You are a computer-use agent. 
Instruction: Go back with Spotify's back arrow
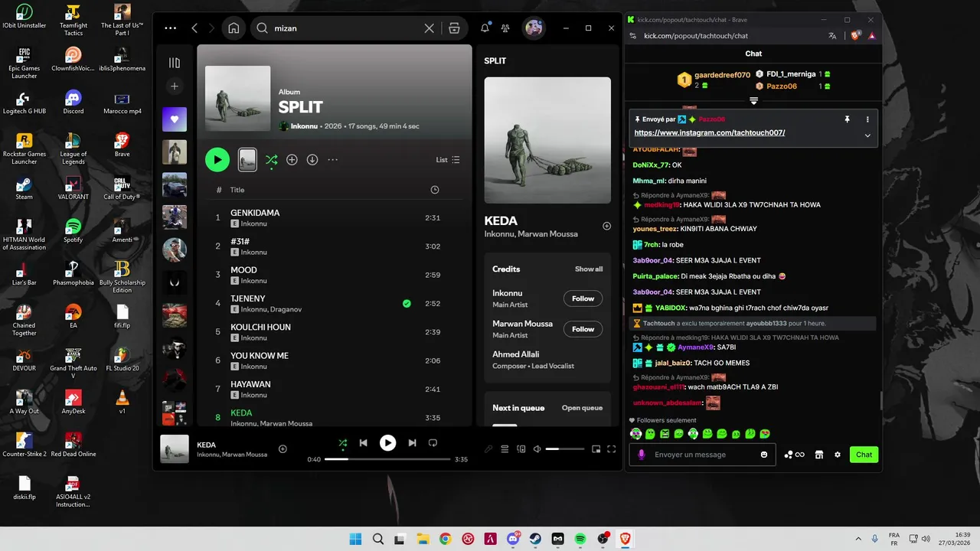click(x=194, y=28)
